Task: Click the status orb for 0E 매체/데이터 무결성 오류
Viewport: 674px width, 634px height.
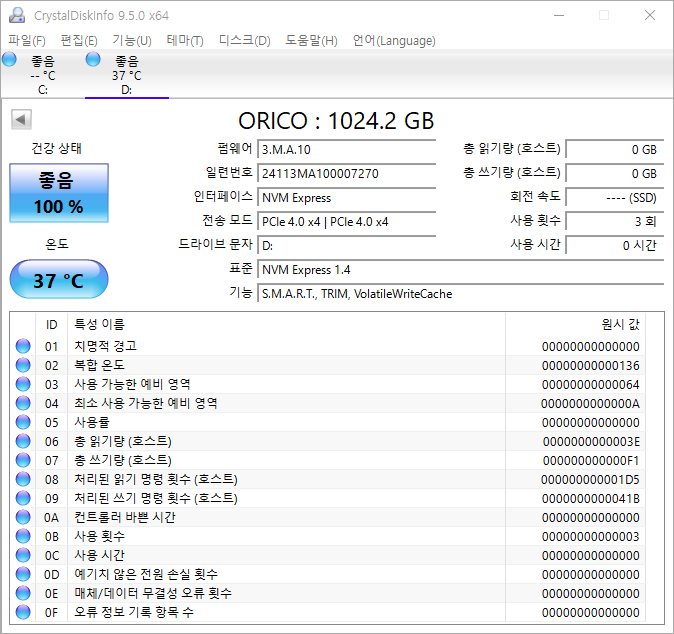Action: 23,593
